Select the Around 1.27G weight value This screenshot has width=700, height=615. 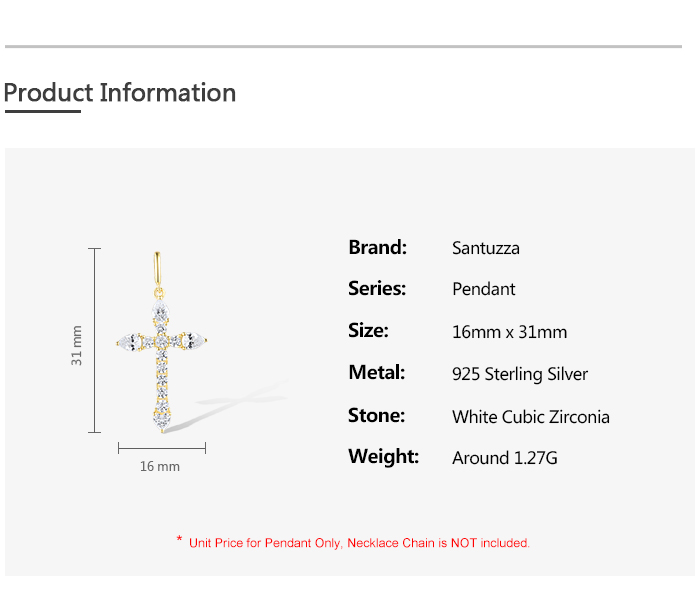[x=505, y=458]
